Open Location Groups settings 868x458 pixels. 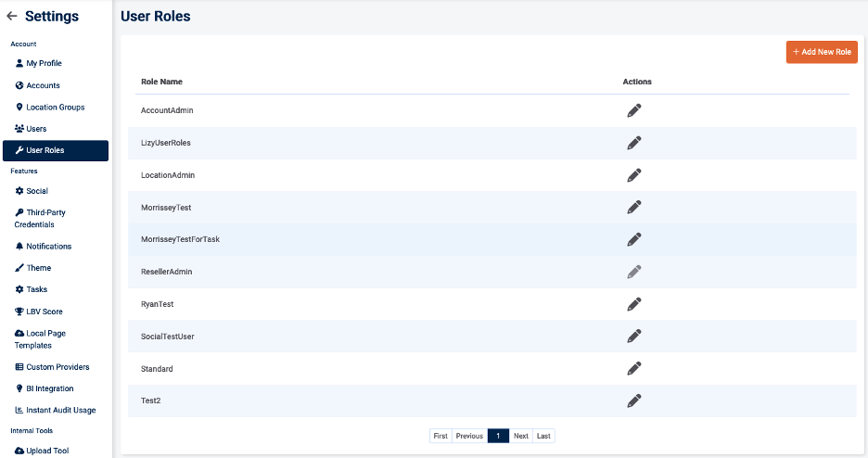pyautogui.click(x=55, y=108)
